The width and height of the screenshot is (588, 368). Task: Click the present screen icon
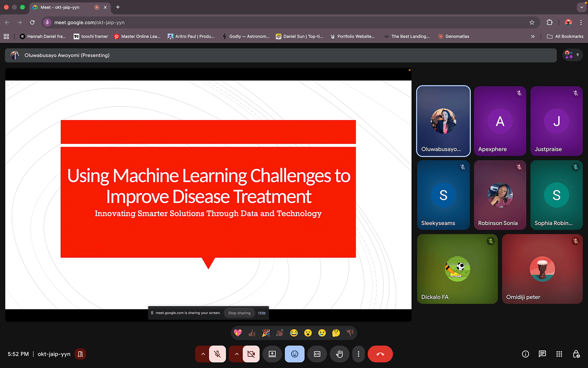tap(272, 354)
